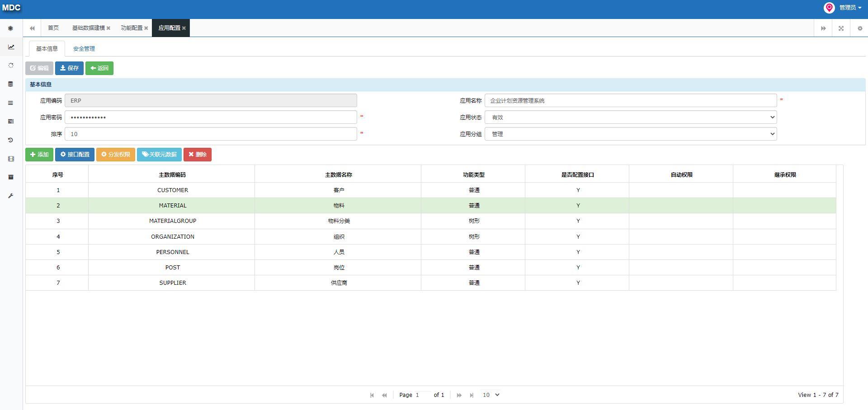Click the 保存 button
The height and width of the screenshot is (410, 868).
[69, 68]
